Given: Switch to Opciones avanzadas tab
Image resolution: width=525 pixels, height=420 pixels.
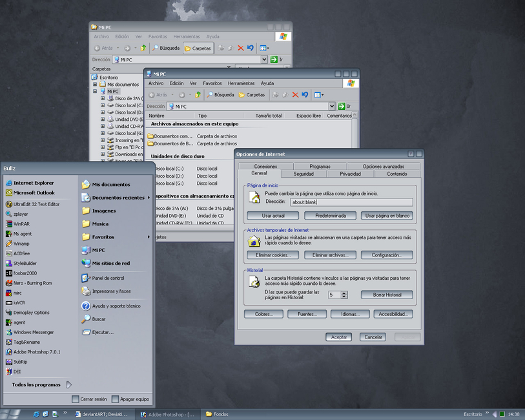Looking at the screenshot, I should click(x=384, y=166).
